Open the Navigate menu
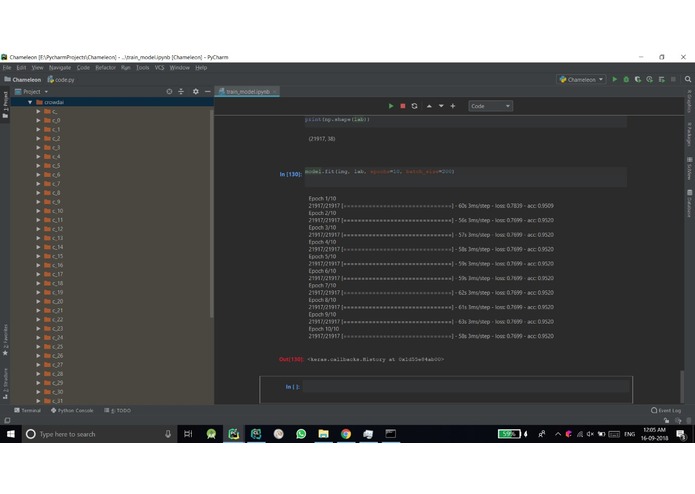This screenshot has height=494, width=695. pos(60,68)
